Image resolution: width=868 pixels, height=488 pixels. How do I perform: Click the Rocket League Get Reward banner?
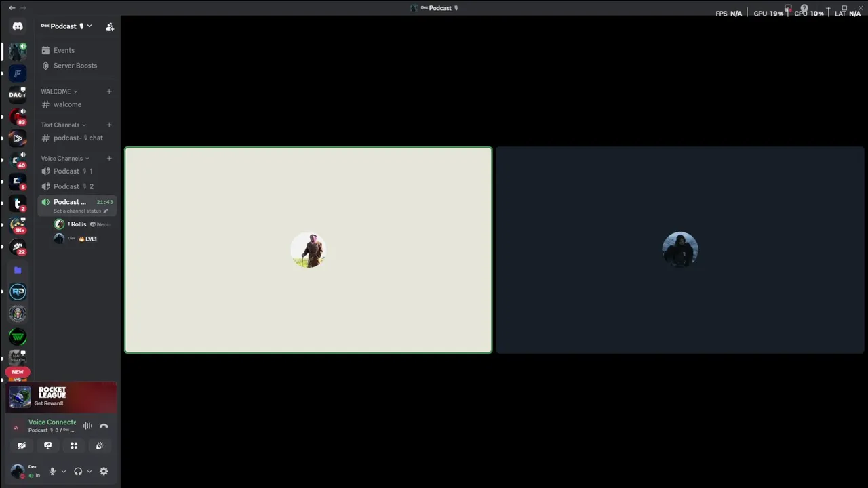(x=61, y=396)
